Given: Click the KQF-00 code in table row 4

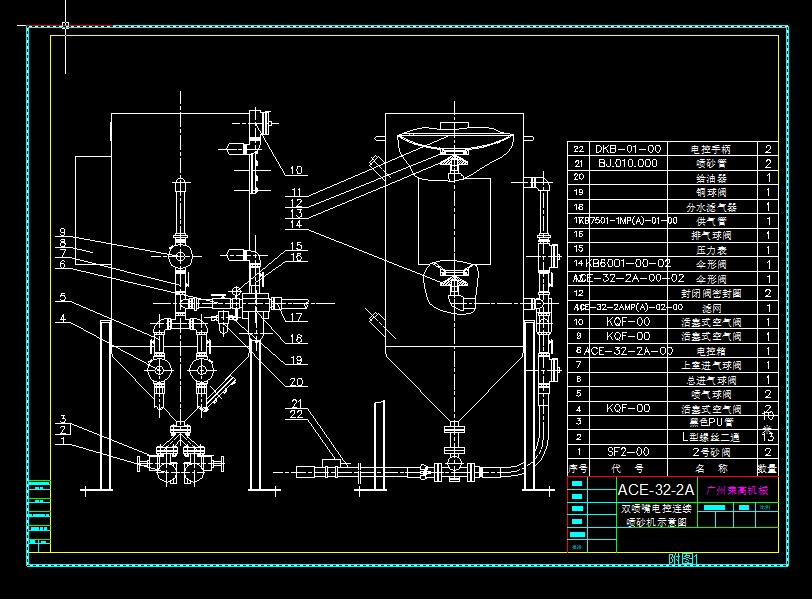Looking at the screenshot, I should (x=628, y=408).
